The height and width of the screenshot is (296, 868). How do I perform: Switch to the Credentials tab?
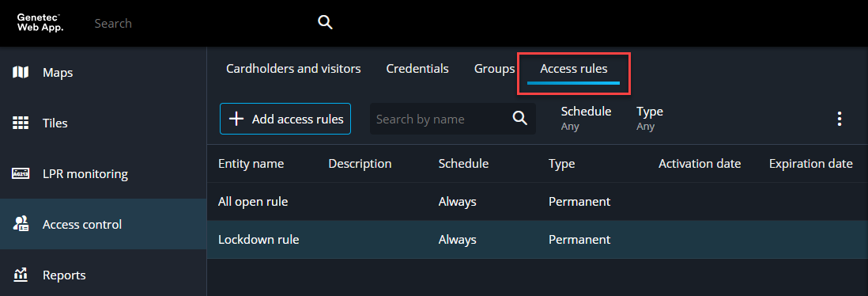[417, 69]
